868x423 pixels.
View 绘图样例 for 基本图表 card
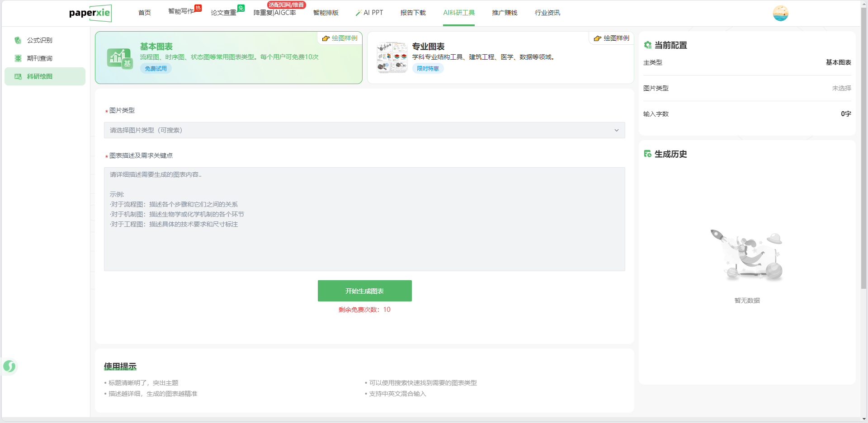(x=340, y=38)
